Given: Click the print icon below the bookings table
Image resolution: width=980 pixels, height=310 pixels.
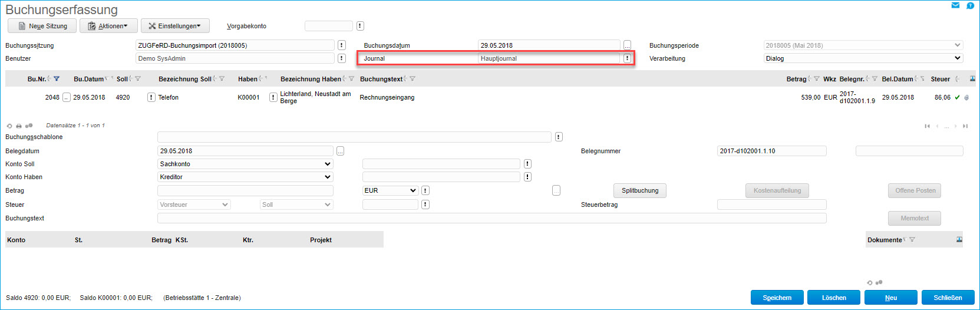Looking at the screenshot, I should point(19,126).
